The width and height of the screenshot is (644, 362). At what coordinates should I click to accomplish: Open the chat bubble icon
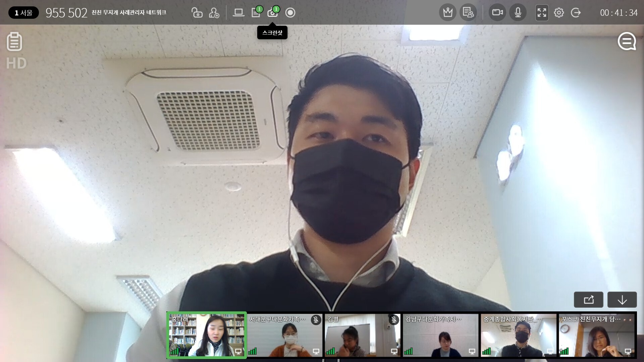pos(627,42)
